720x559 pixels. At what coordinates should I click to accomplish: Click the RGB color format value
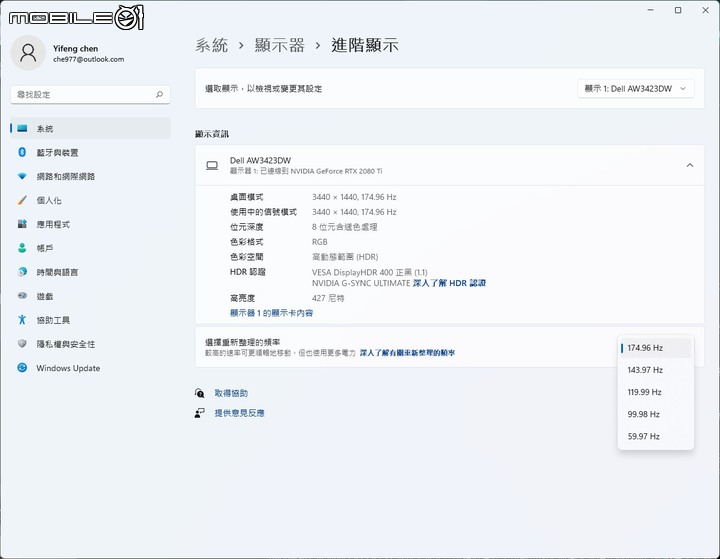click(320, 242)
